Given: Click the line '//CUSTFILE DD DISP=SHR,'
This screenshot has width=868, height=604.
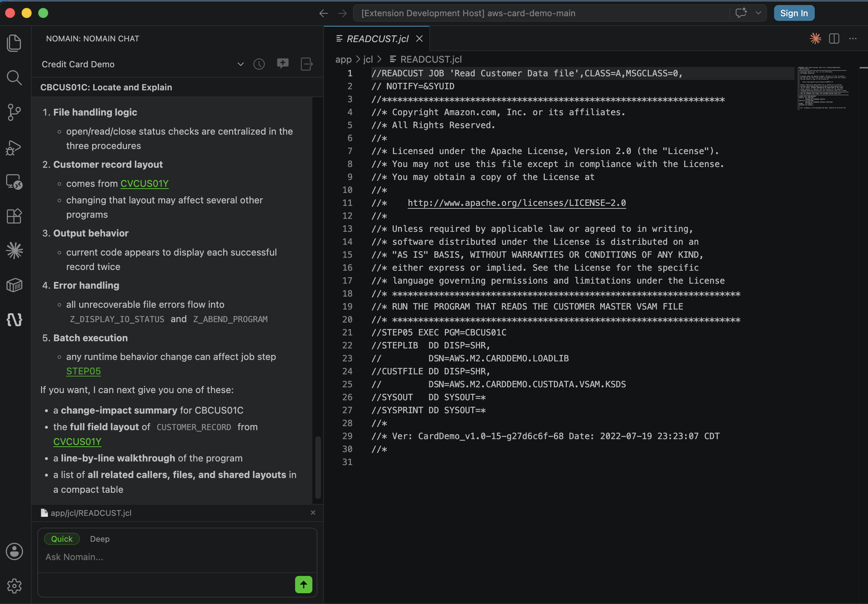Looking at the screenshot, I should (431, 371).
